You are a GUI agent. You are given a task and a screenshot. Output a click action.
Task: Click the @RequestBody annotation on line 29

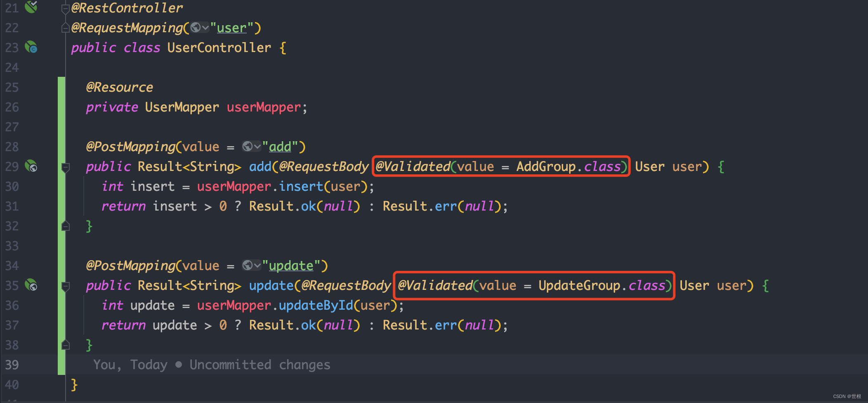pyautogui.click(x=324, y=167)
